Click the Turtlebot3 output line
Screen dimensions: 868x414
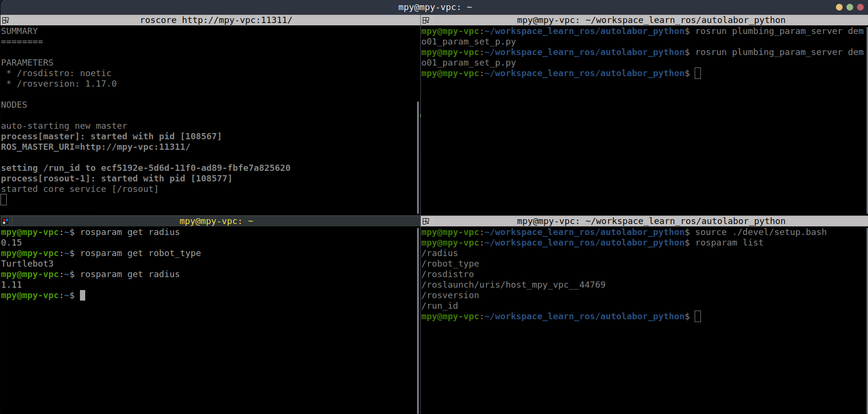pos(27,264)
